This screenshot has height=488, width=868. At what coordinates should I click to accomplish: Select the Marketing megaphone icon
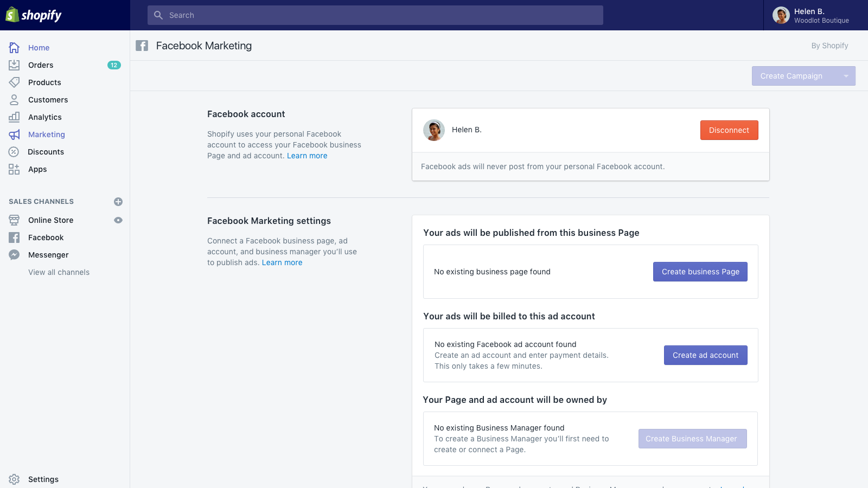tap(14, 134)
